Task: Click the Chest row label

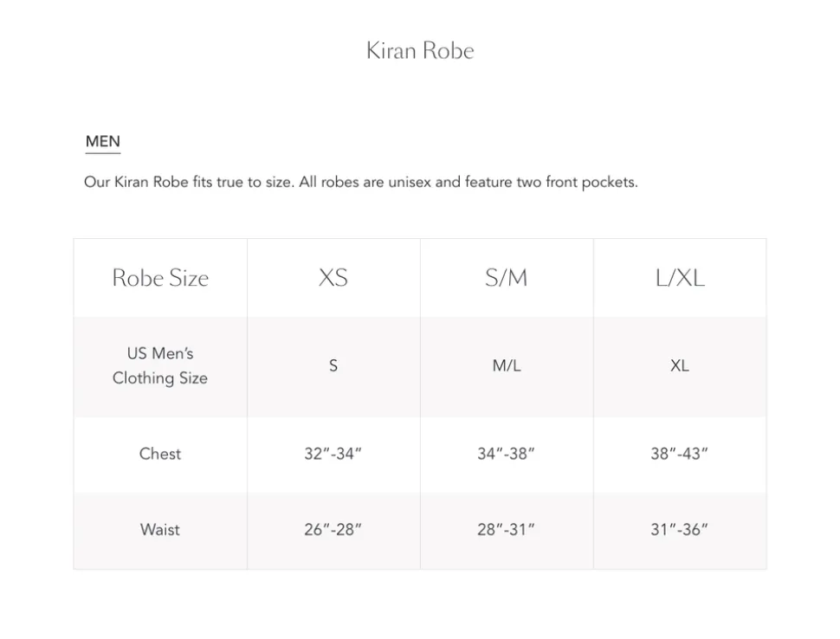Action: coord(160,454)
